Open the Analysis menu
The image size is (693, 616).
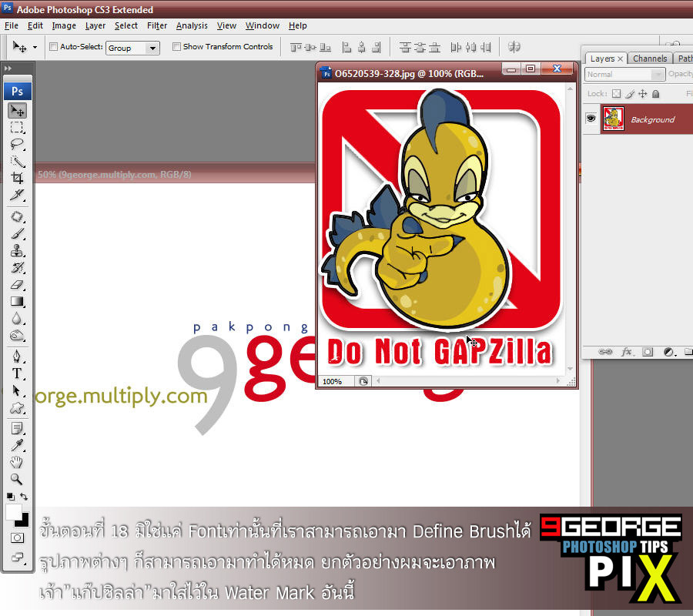click(x=192, y=25)
